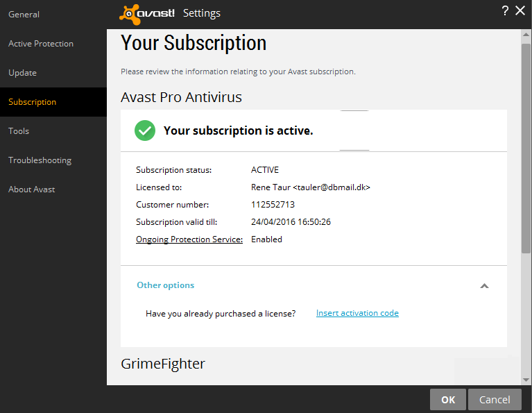Click the green subscription active checkmark icon
532x413 pixels.
[145, 130]
